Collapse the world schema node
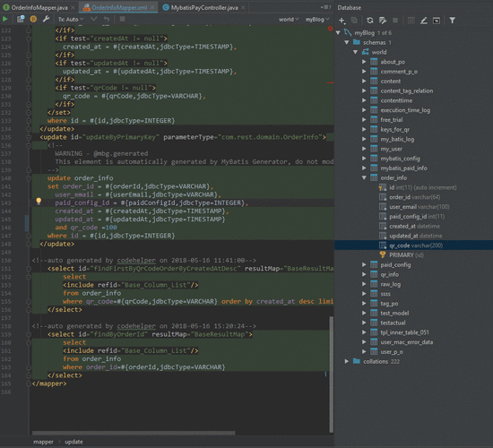The width and height of the screenshot is (493, 448). point(355,52)
